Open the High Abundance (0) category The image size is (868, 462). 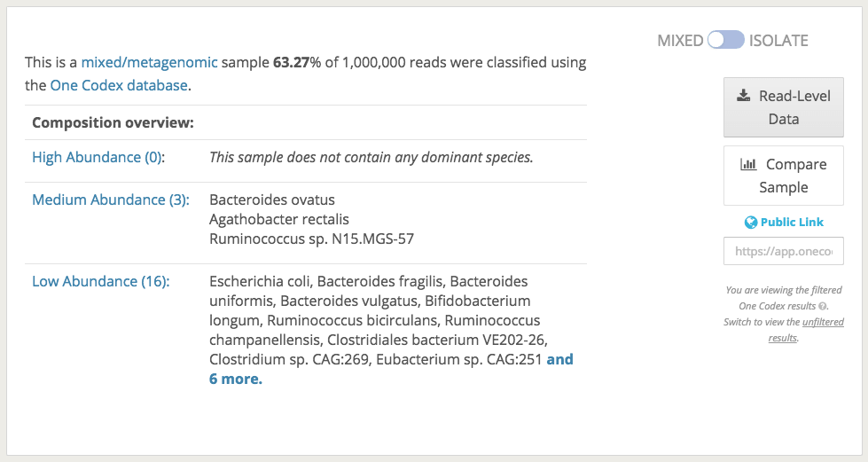98,157
